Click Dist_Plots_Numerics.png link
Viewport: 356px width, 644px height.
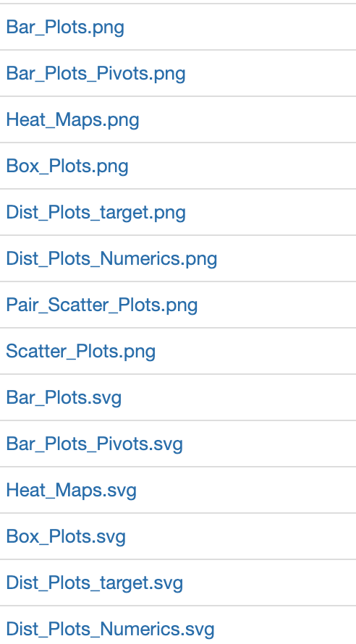tap(111, 259)
